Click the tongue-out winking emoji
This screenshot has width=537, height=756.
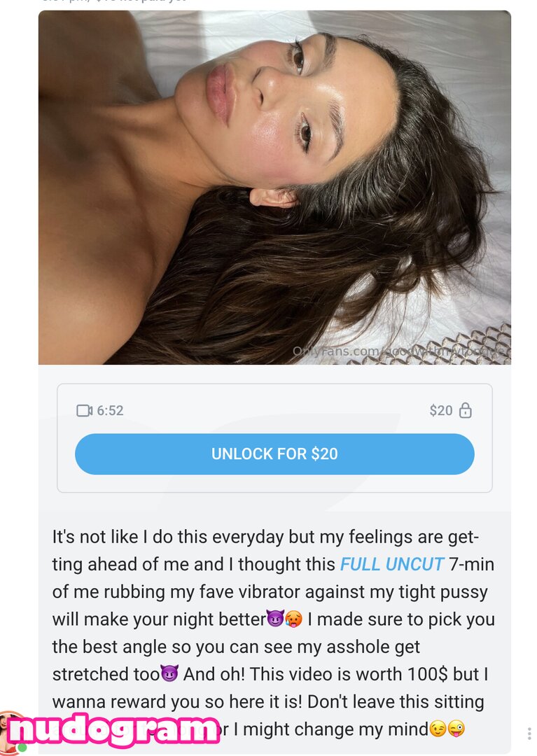[x=456, y=729]
